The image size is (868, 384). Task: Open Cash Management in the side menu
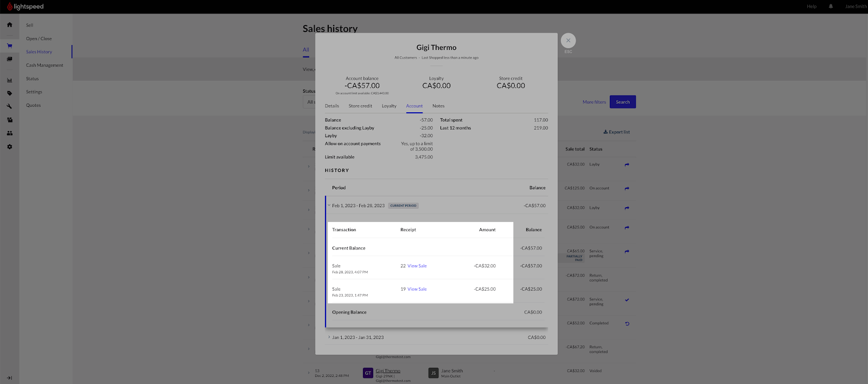[44, 65]
